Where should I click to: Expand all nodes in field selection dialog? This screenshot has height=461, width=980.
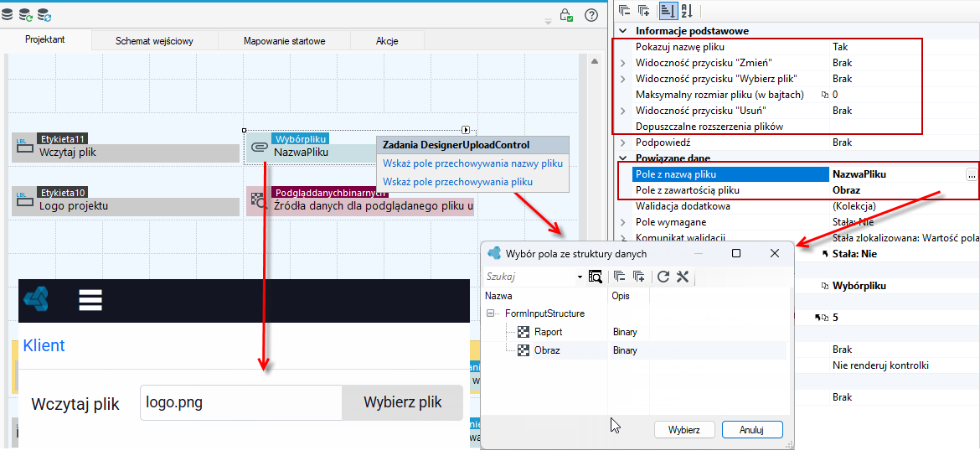pos(639,277)
